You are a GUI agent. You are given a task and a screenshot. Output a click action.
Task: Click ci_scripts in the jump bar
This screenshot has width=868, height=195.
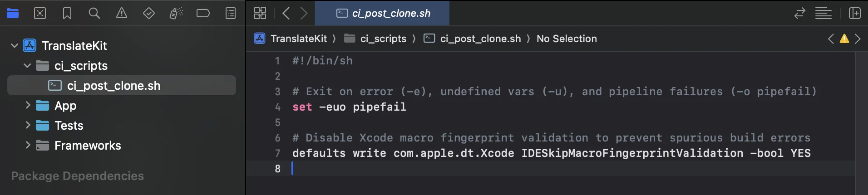383,39
